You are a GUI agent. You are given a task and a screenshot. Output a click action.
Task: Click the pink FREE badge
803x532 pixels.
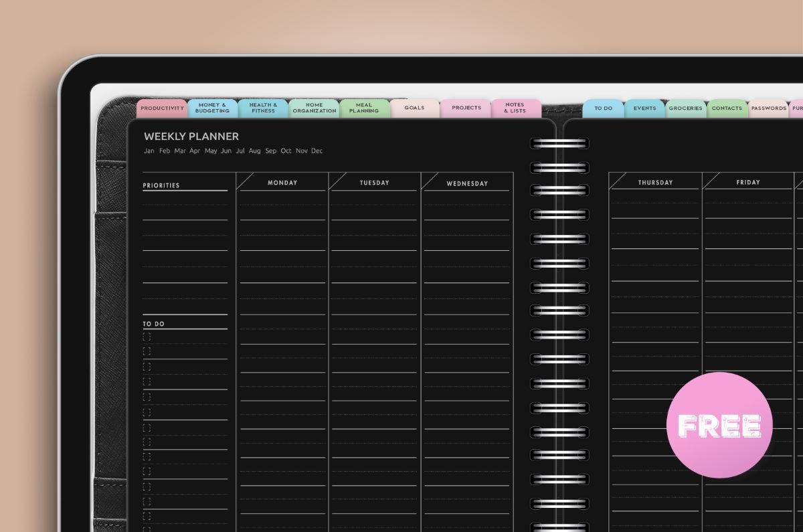point(720,426)
